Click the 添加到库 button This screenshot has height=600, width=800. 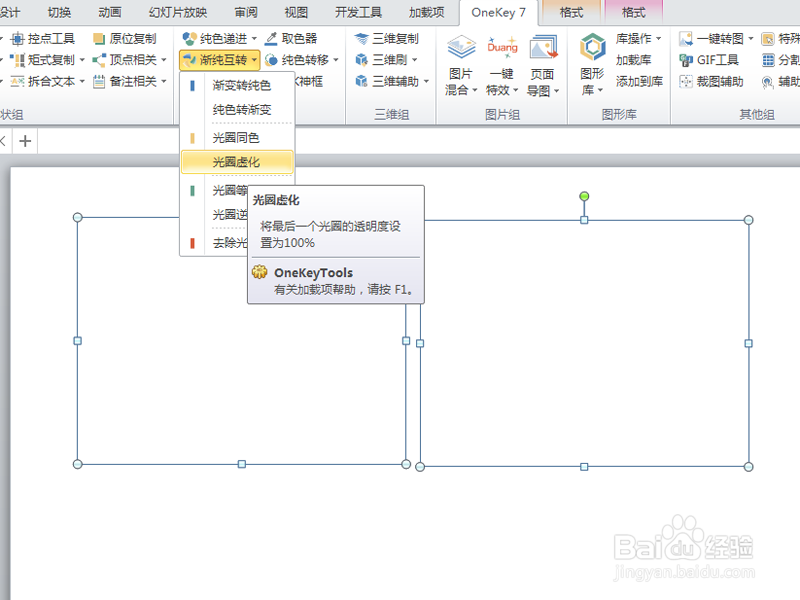(x=639, y=82)
